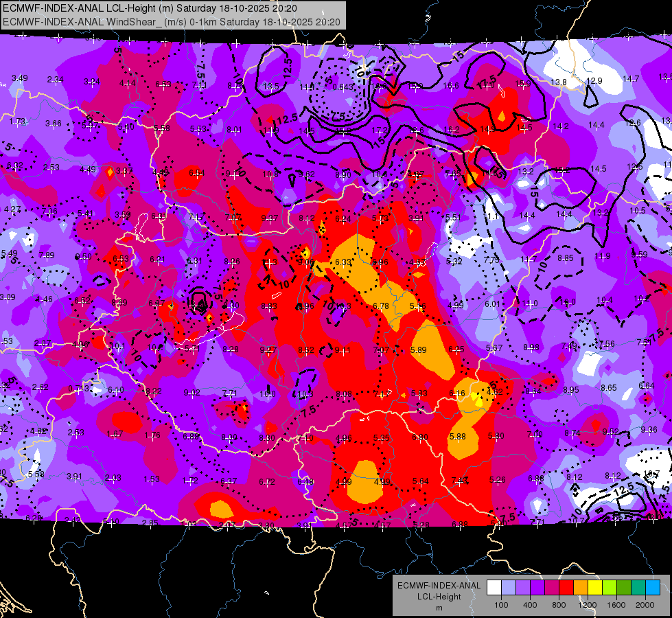Click the orange legend color swatch

[581, 588]
